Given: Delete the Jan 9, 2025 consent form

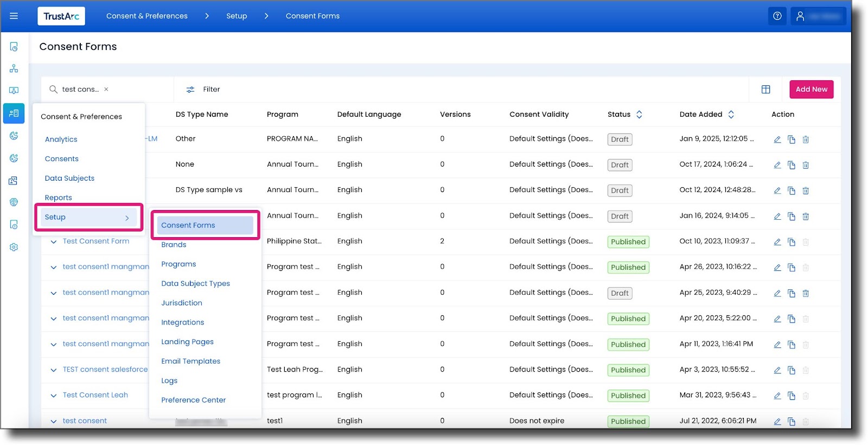Looking at the screenshot, I should [806, 139].
